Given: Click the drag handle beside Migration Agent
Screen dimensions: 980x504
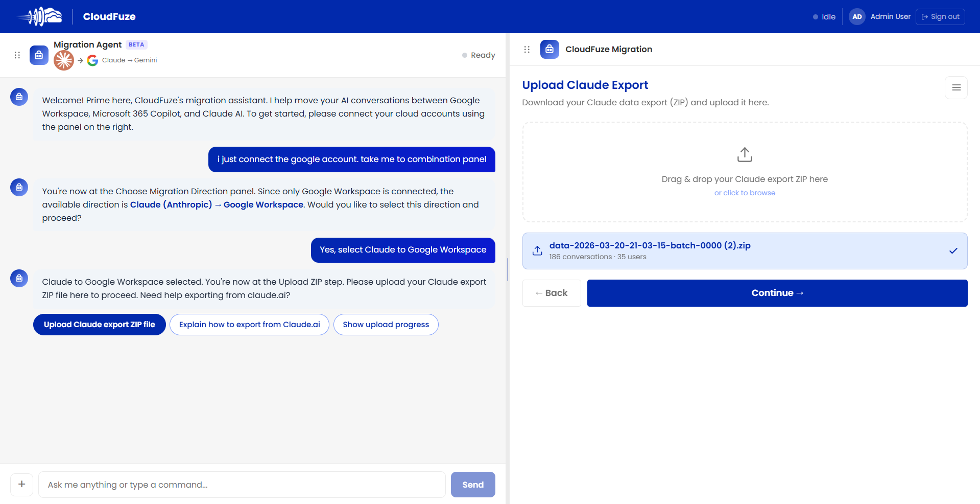Looking at the screenshot, I should [17, 55].
